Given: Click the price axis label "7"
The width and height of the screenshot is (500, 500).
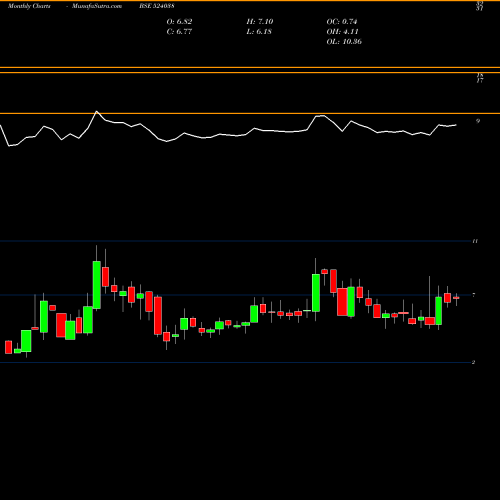Looking at the screenshot, I should click(x=474, y=295).
